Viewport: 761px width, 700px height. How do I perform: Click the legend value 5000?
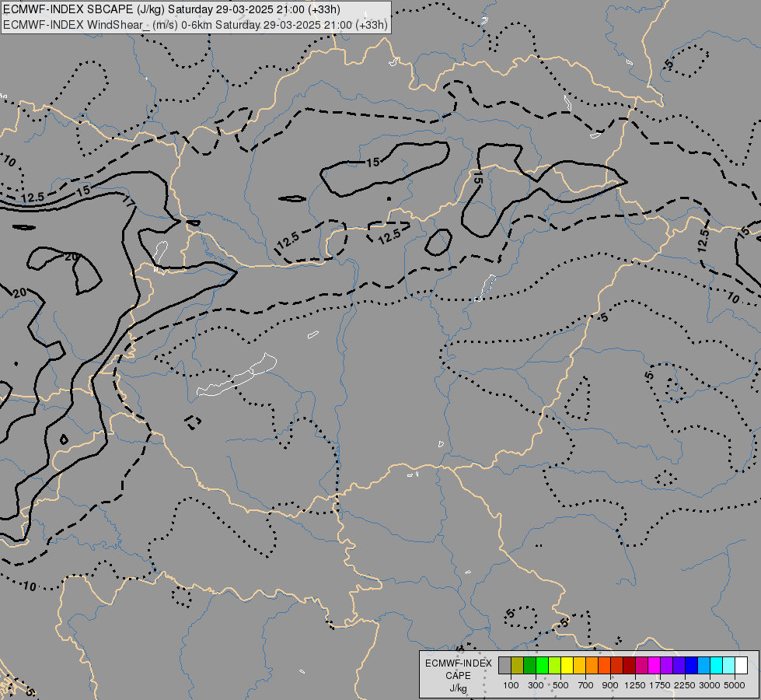coord(735,685)
